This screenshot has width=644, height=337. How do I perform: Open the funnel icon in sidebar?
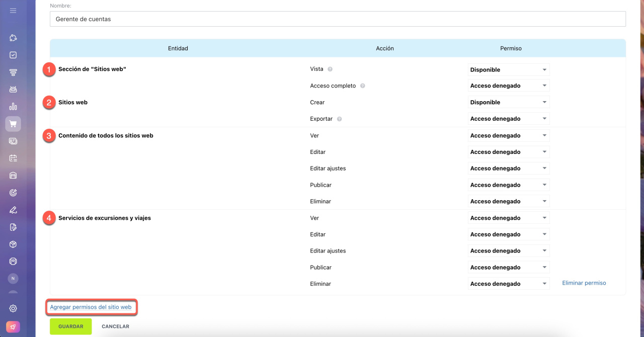point(13,72)
